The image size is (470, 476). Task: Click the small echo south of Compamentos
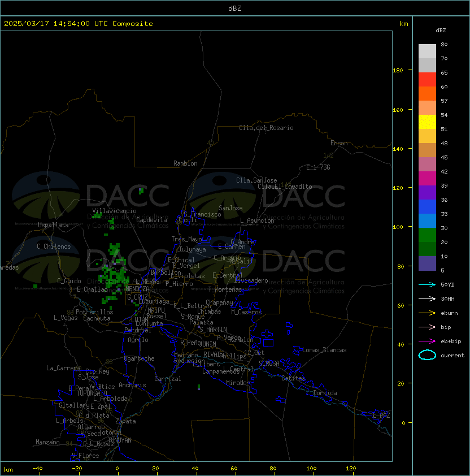tap(199, 387)
